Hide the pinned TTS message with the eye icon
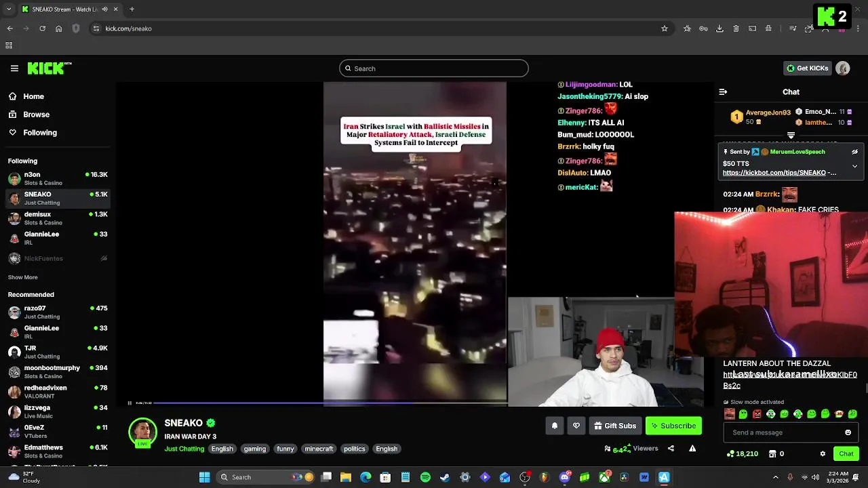 tap(854, 152)
